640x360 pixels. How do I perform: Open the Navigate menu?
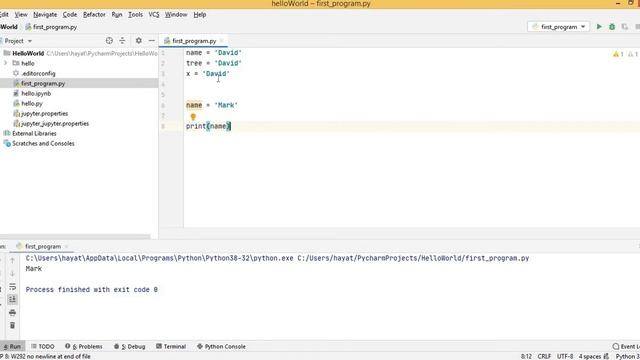pos(45,15)
